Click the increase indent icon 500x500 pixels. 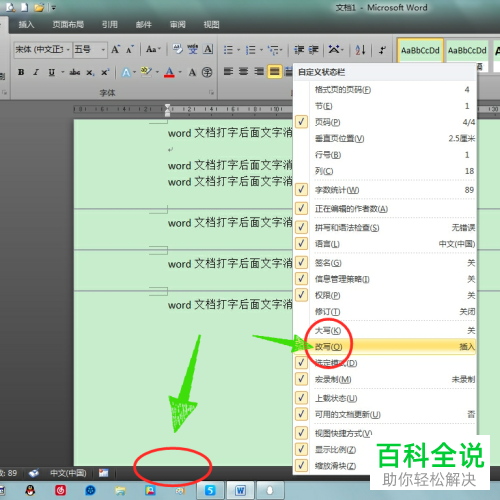tap(314, 50)
